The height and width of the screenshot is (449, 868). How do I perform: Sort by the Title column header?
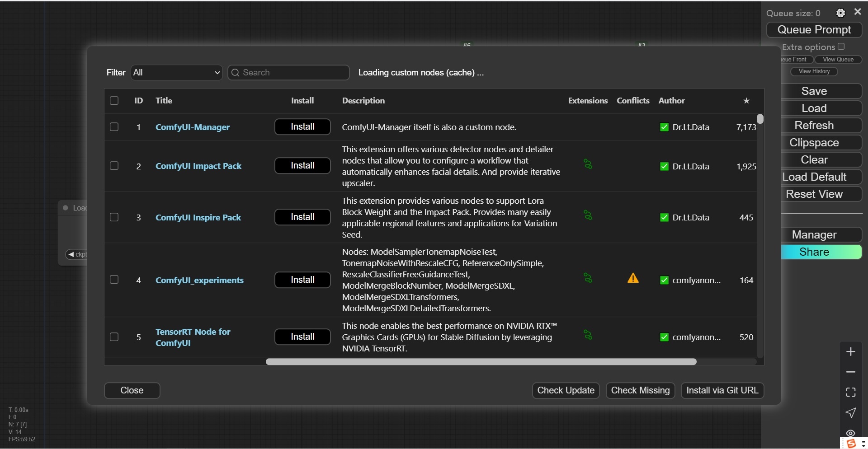pyautogui.click(x=164, y=101)
